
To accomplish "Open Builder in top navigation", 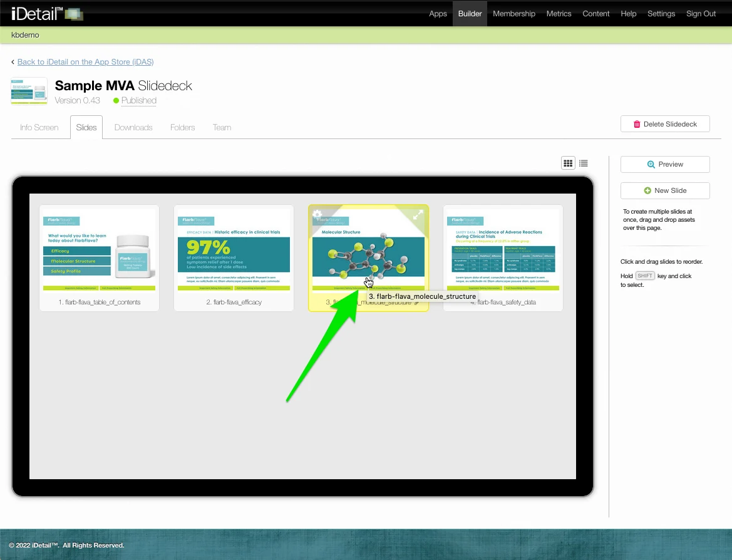I will (470, 14).
